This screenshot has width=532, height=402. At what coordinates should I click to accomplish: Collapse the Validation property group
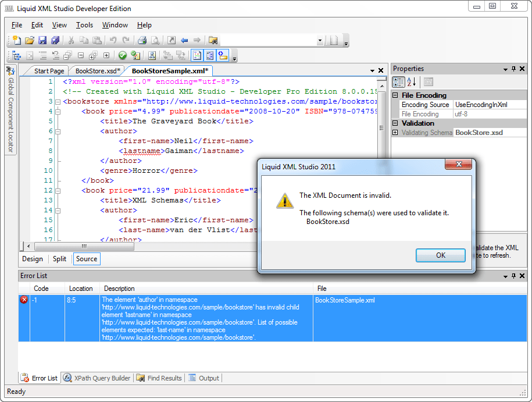(x=395, y=123)
